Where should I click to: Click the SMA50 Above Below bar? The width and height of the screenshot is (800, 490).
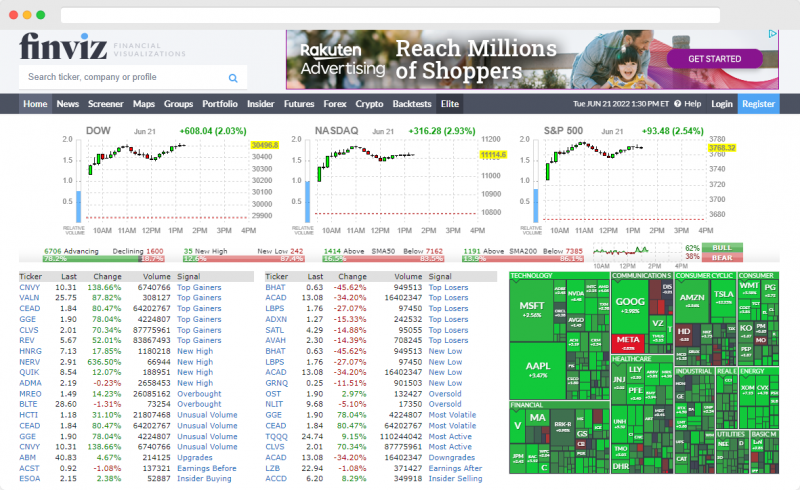pyautogui.click(x=383, y=259)
